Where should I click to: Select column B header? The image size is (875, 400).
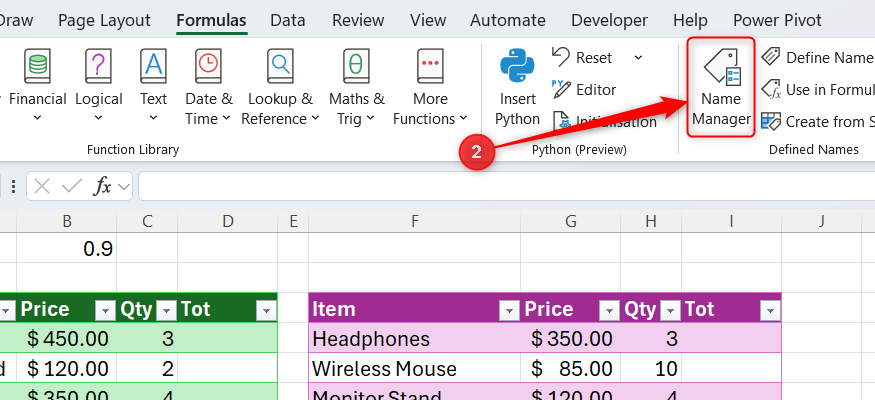click(66, 221)
